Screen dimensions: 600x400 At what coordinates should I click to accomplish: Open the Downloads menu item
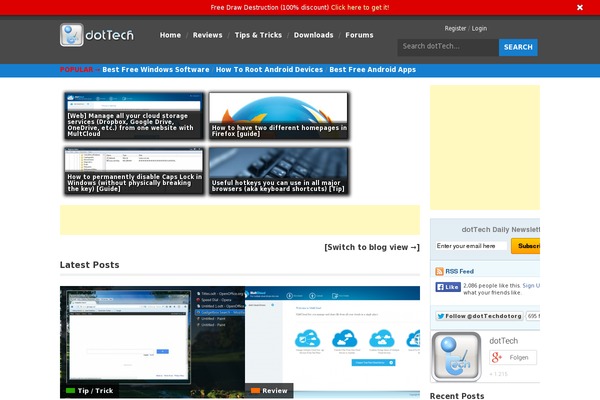(313, 35)
